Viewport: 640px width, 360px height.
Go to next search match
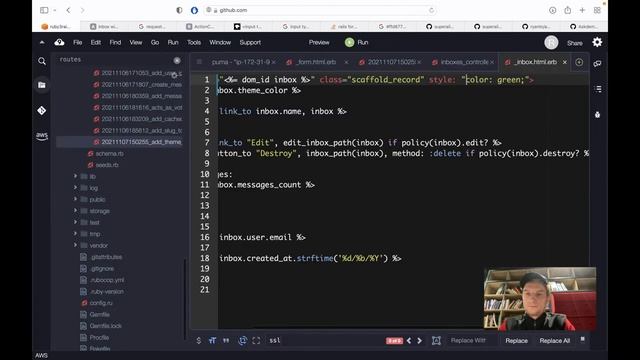coord(419,340)
